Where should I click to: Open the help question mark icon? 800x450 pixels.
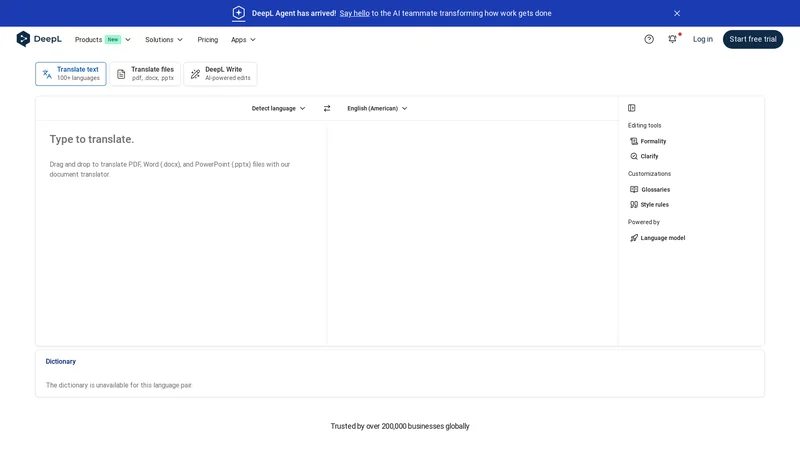pos(648,39)
